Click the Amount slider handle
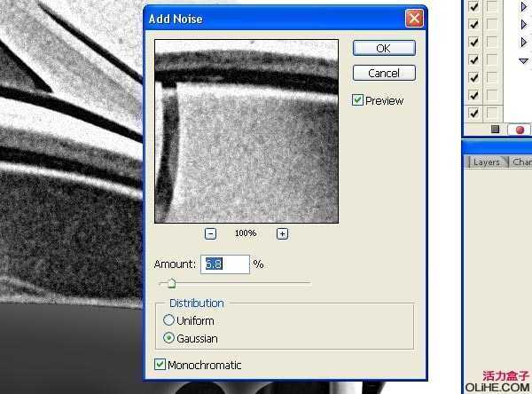 click(x=171, y=283)
